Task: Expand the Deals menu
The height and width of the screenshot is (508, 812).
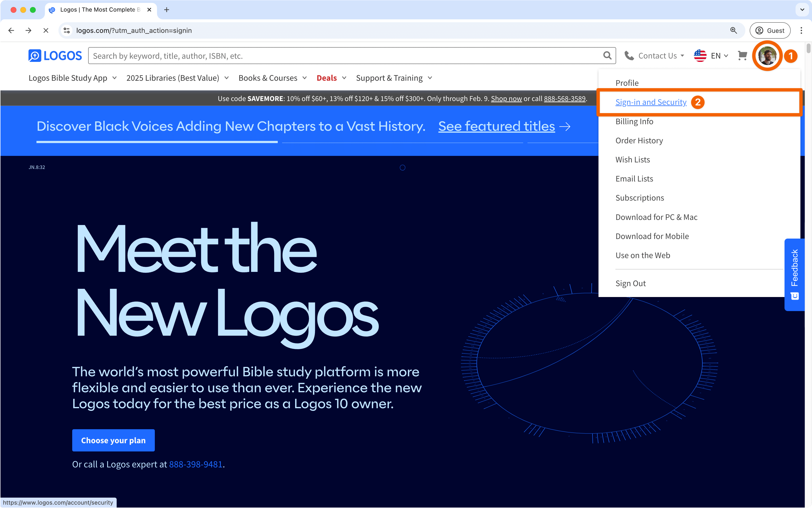Action: [331, 78]
